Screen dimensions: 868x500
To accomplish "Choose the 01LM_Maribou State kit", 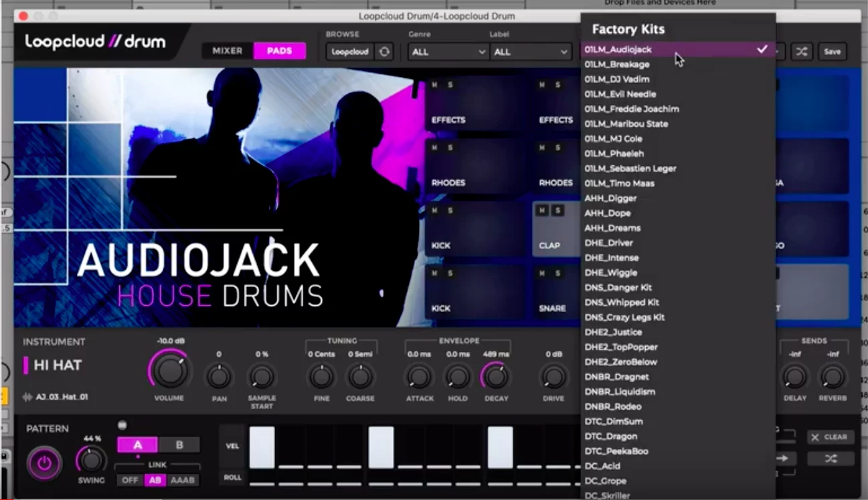I will [678, 124].
